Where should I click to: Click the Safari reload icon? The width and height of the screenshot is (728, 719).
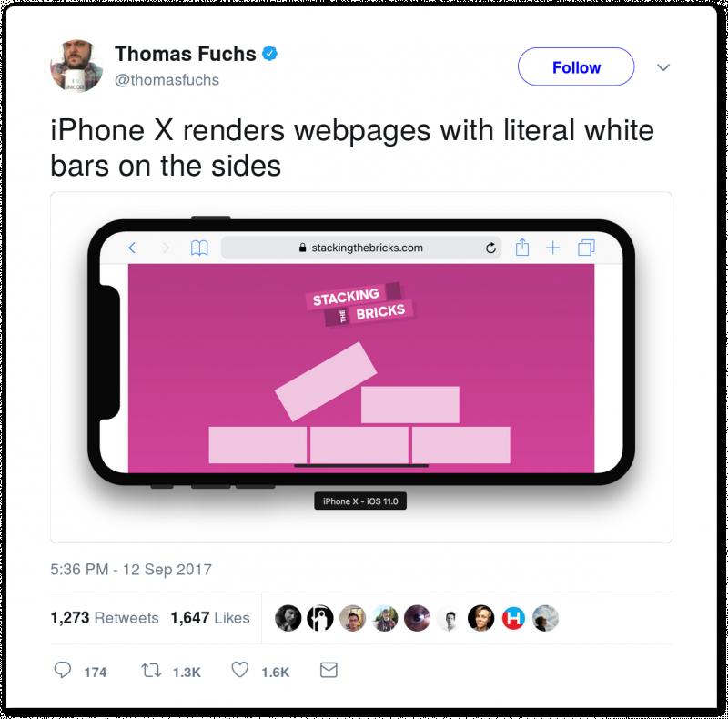click(x=490, y=248)
